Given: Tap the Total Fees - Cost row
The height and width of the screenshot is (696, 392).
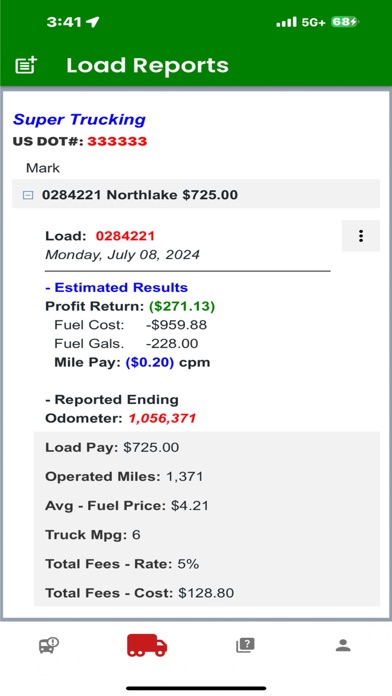Looking at the screenshot, I should tap(207, 593).
